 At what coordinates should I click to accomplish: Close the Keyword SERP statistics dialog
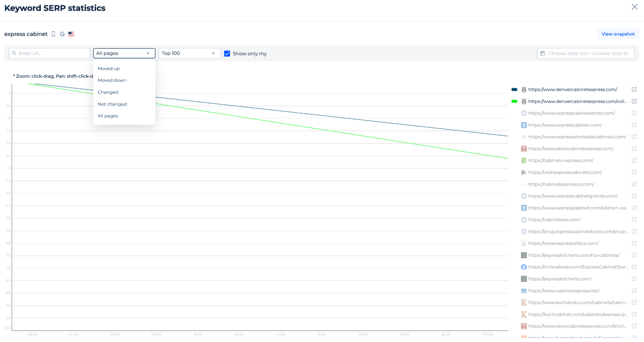point(634,7)
